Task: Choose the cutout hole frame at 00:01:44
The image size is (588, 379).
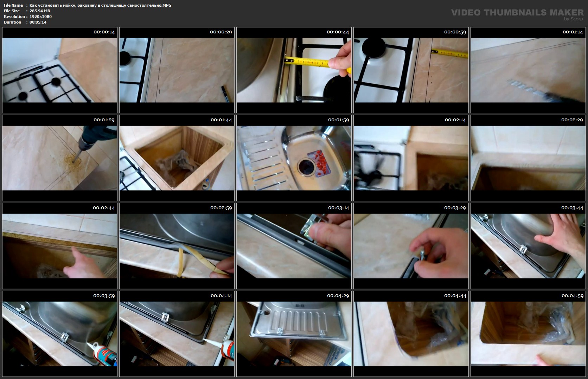Action: click(177, 158)
